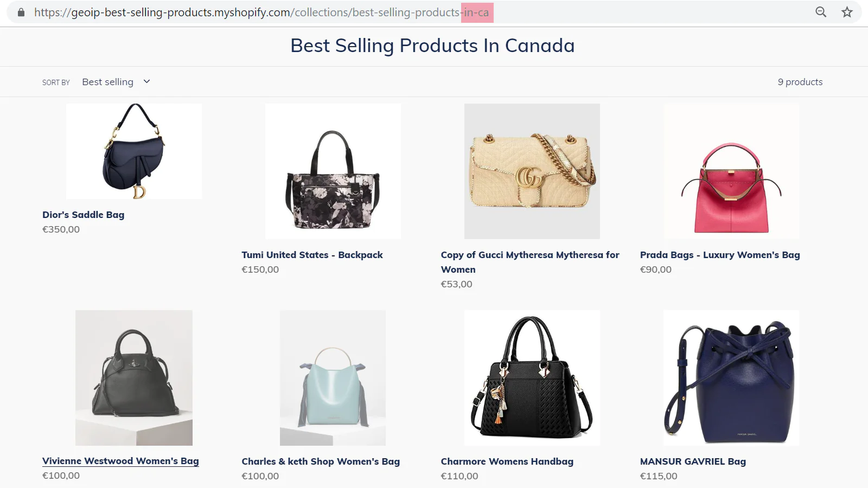Bookmark this page with the star icon
This screenshot has width=868, height=488.
tap(847, 12)
